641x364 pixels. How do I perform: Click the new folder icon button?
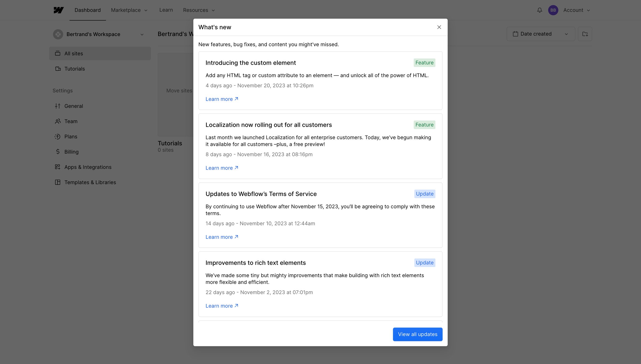pyautogui.click(x=585, y=34)
